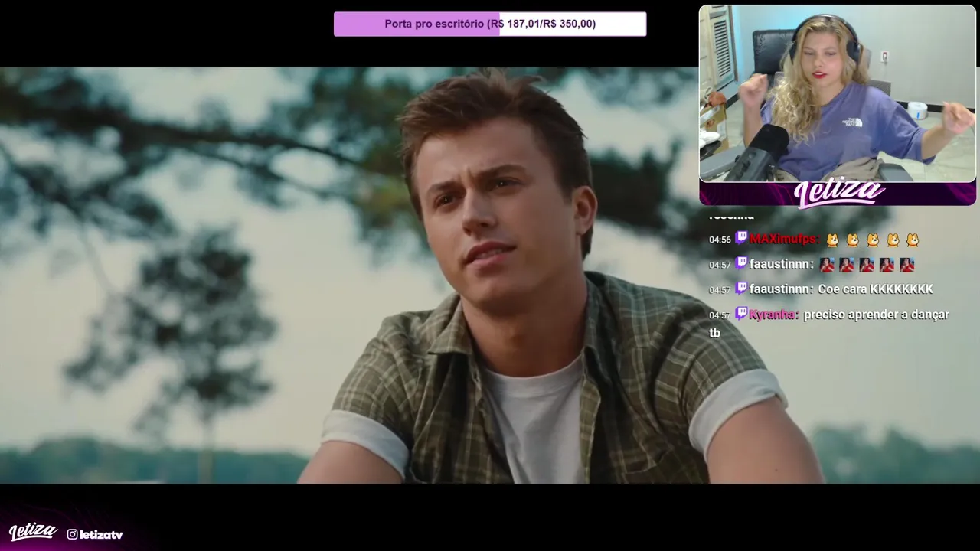Click the first emote in faaustinnn's message
The height and width of the screenshot is (551, 980).
(827, 265)
